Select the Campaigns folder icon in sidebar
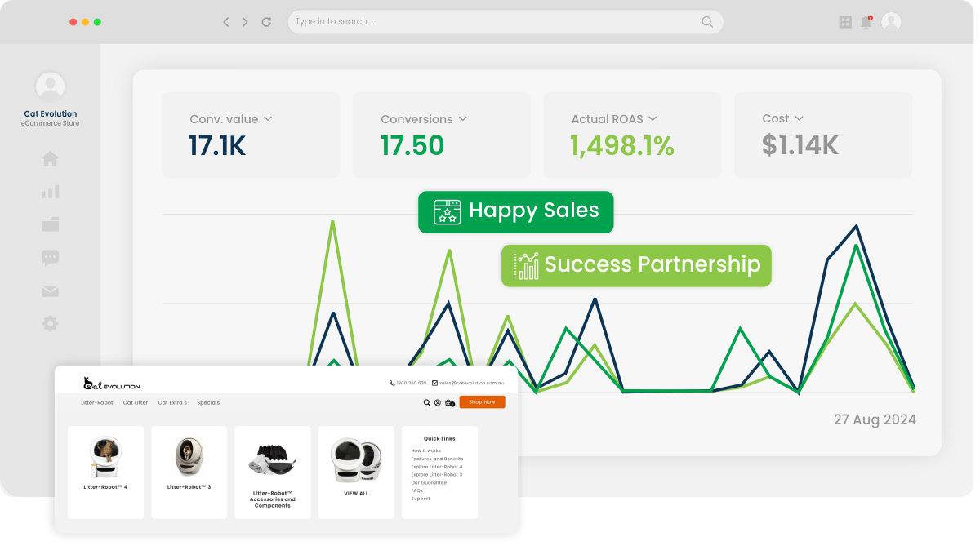This screenshot has width=980, height=550. [x=50, y=224]
